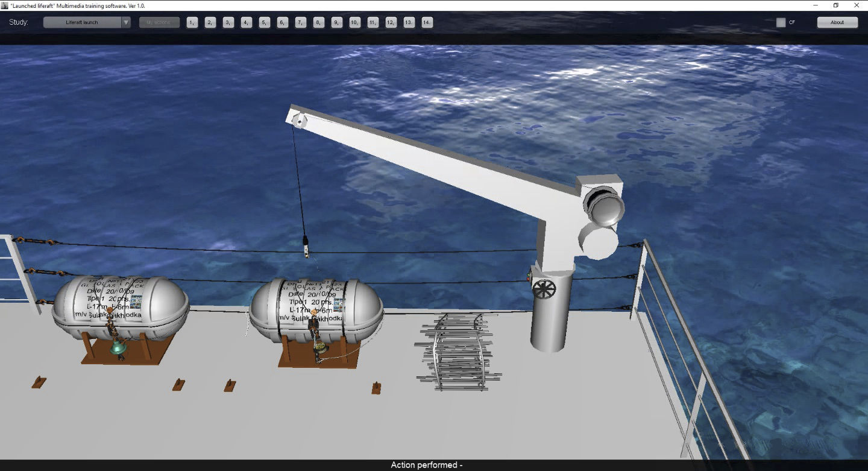Click the About button
This screenshot has height=471, width=868.
[837, 22]
